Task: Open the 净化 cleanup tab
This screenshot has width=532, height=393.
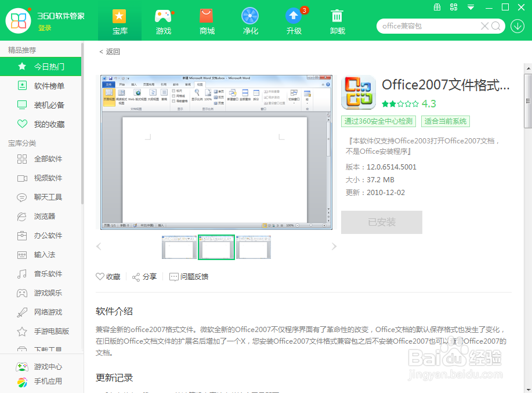Action: pos(251,21)
